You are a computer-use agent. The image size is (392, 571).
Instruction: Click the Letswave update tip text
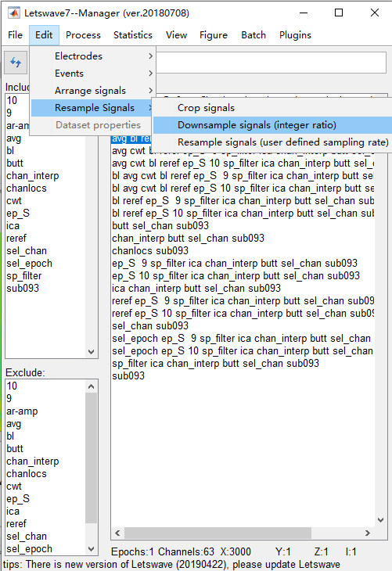point(171,565)
